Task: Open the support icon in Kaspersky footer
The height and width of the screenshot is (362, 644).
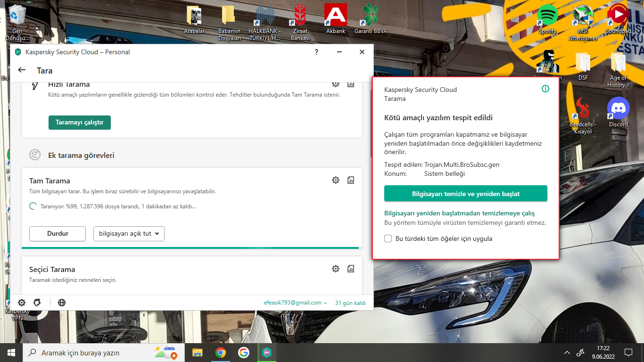Action: (x=37, y=303)
